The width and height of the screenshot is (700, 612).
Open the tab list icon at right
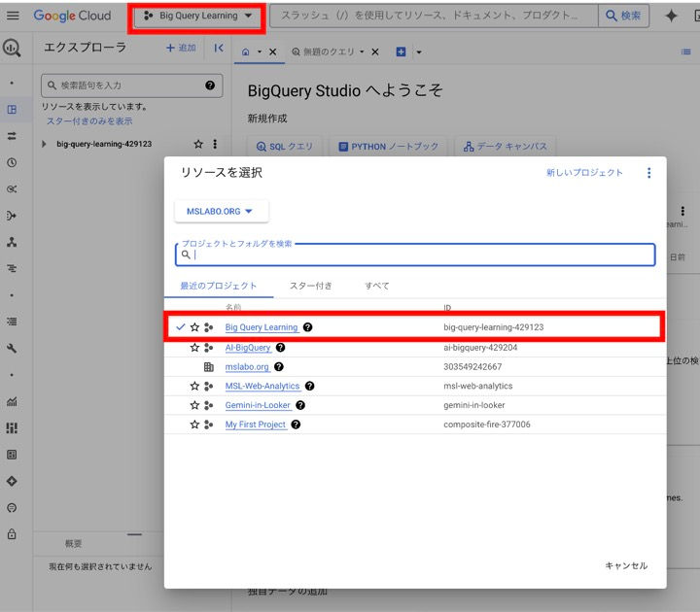click(685, 52)
